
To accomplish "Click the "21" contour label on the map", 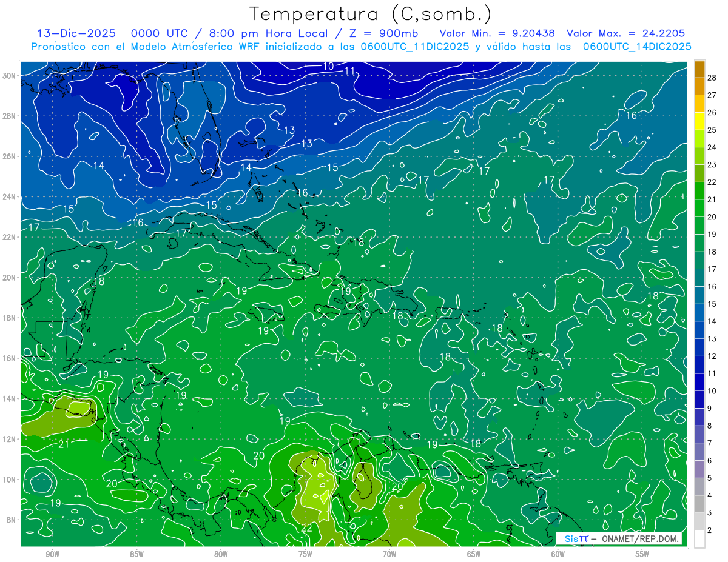I will 64,444.
